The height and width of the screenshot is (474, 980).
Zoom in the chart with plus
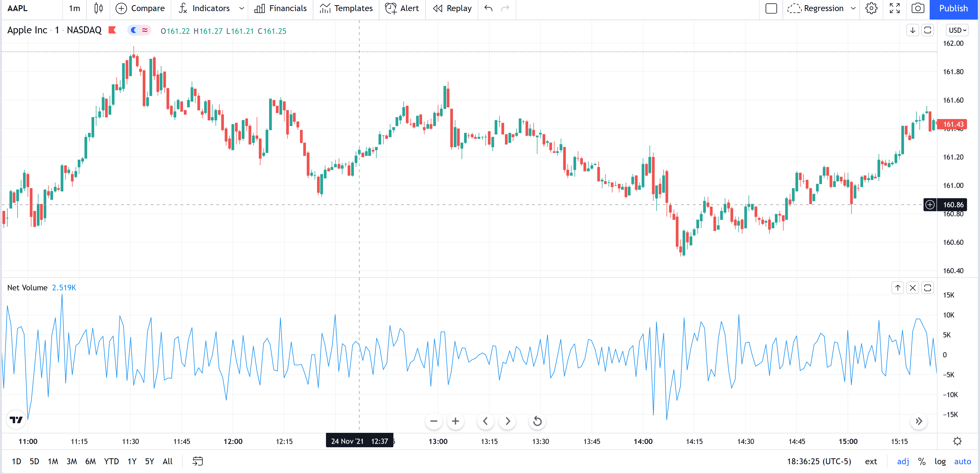point(455,421)
